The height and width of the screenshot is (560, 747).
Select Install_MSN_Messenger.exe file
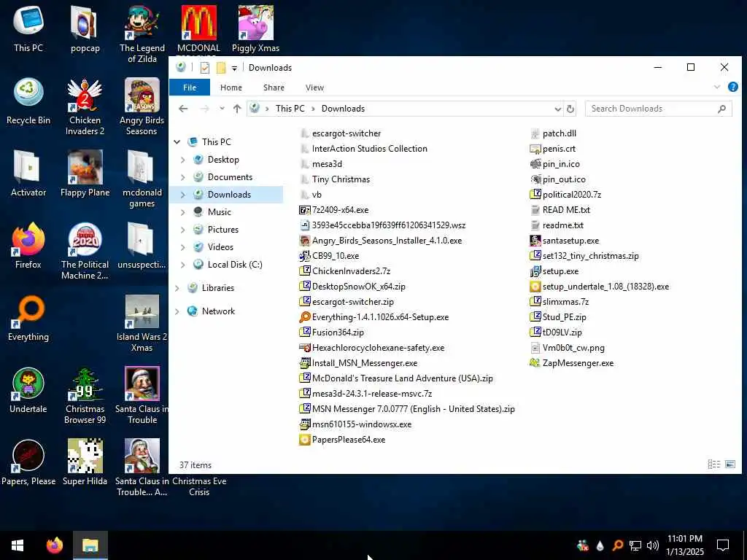[358, 363]
